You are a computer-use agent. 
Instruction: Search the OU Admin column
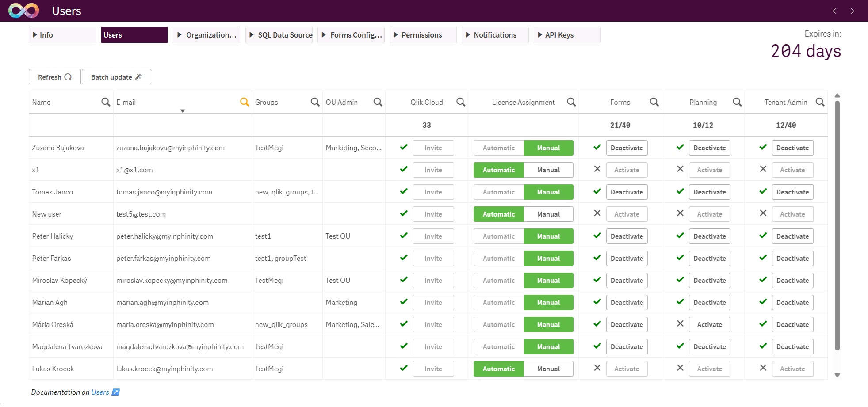point(378,102)
